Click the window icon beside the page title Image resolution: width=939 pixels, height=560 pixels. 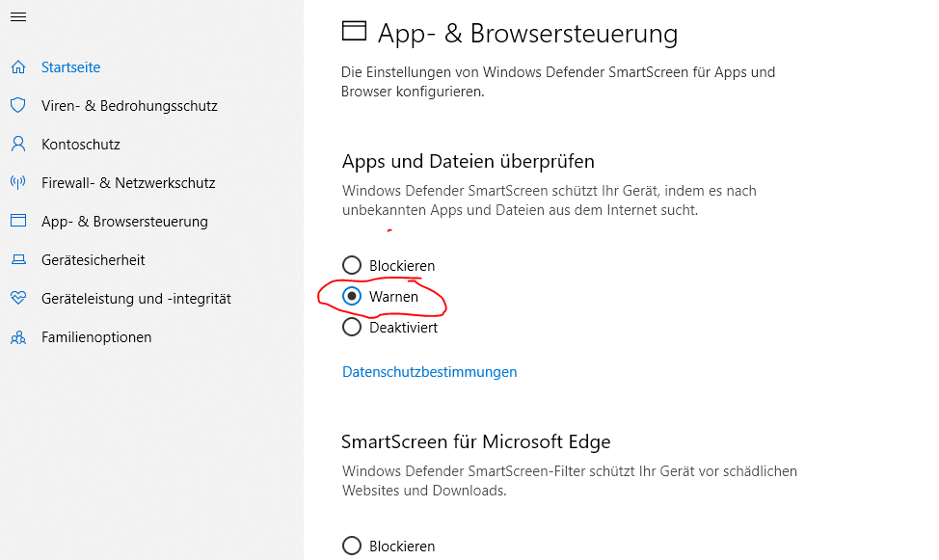point(355,33)
